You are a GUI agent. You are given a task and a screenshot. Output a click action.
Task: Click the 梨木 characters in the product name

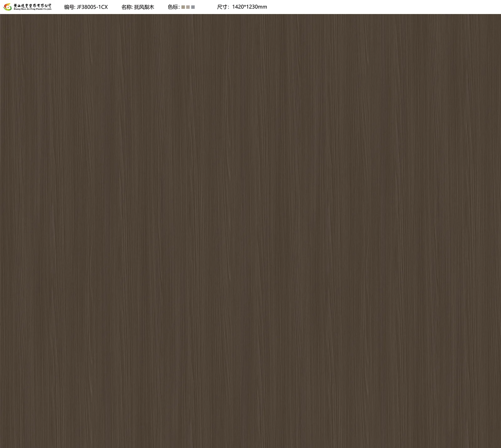click(149, 7)
